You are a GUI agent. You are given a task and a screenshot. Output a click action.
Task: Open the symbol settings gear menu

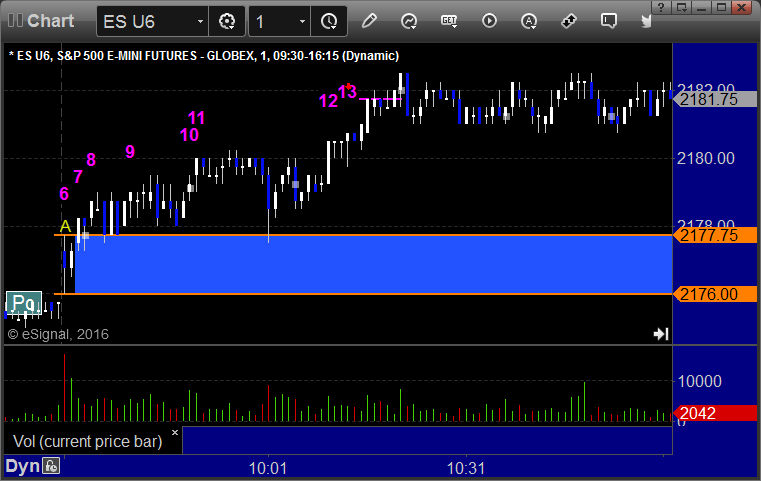(x=227, y=21)
